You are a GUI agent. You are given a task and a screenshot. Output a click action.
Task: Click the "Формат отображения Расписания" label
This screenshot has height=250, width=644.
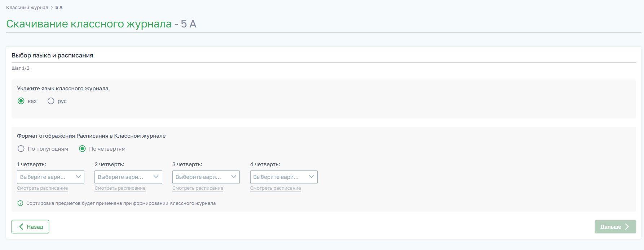(x=91, y=136)
